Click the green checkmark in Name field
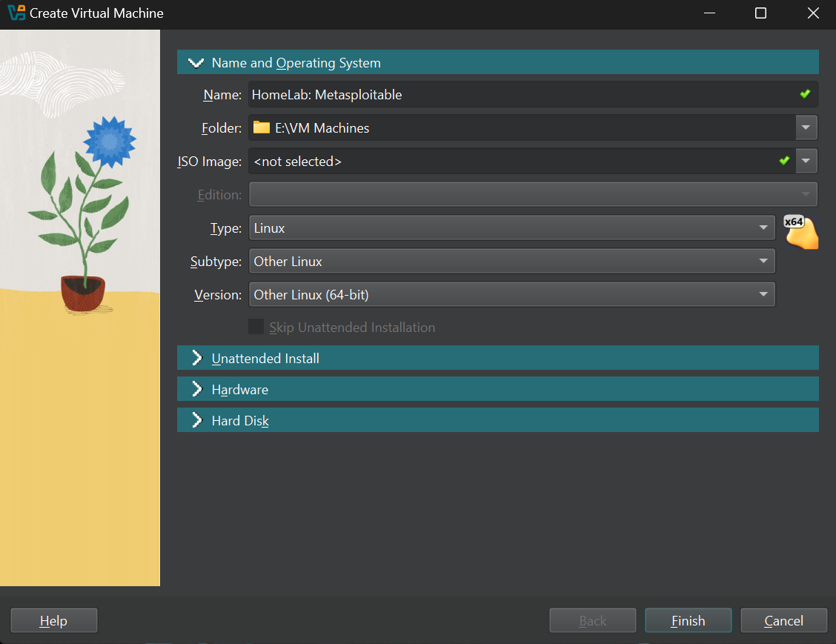Image resolution: width=836 pixels, height=644 pixels. (805, 94)
